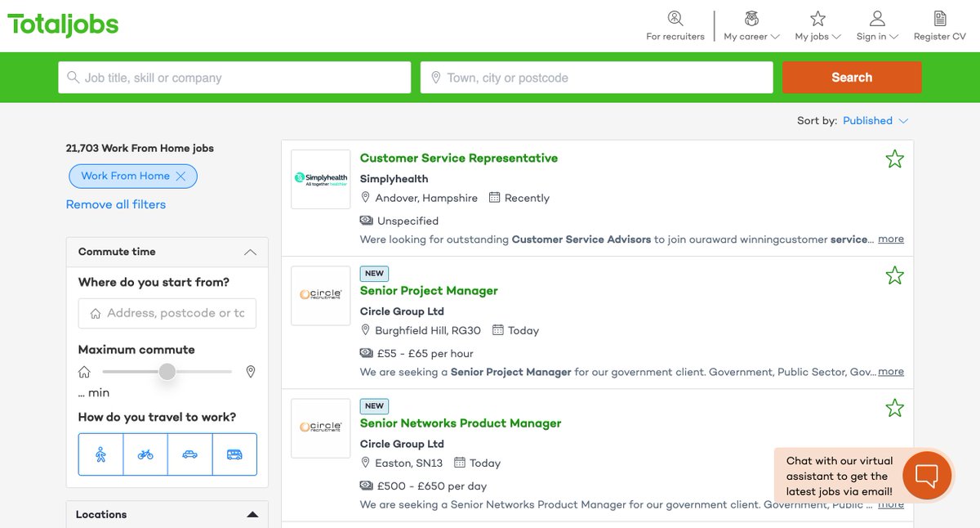This screenshot has width=980, height=528.
Task: Click the Simplyhealth company name
Action: click(x=394, y=179)
